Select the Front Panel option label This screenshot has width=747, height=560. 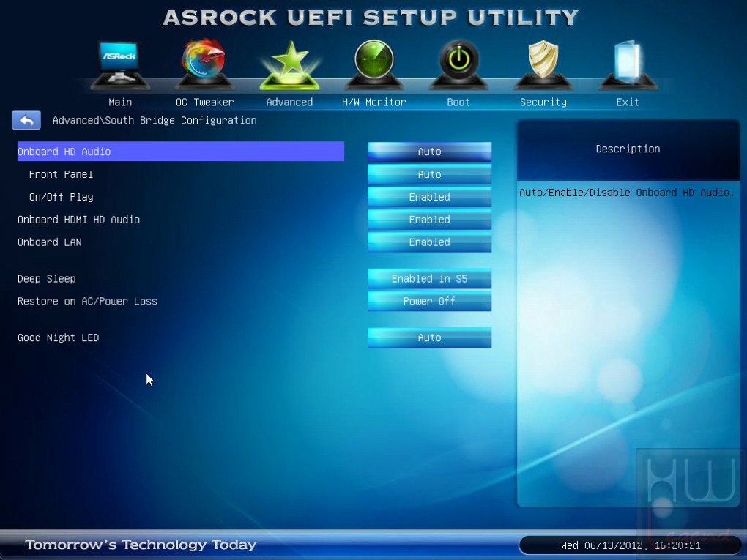tap(61, 174)
